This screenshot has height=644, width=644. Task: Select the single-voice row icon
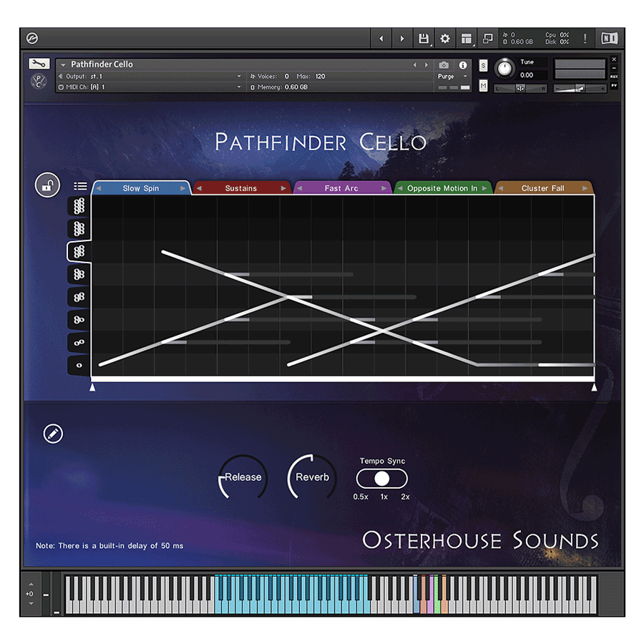pyautogui.click(x=79, y=365)
